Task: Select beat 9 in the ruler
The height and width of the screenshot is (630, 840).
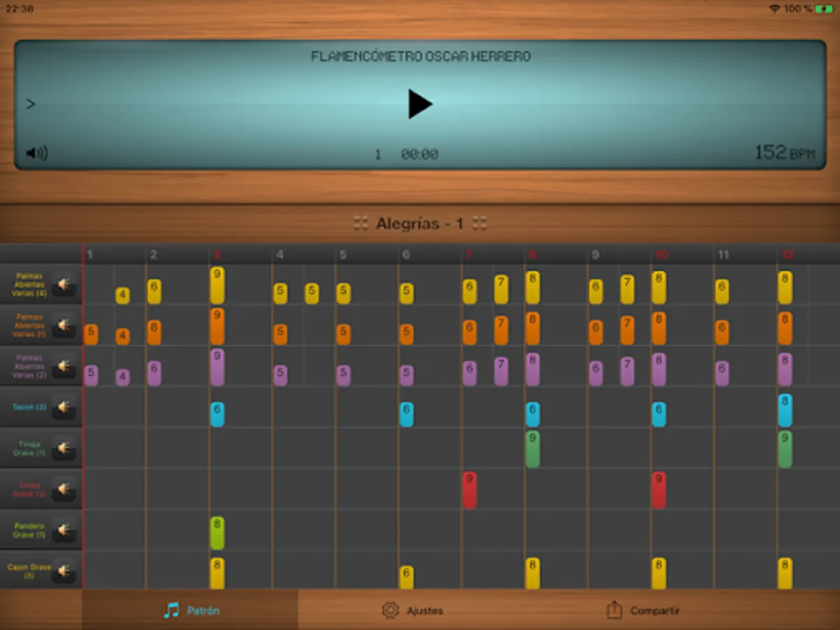Action: [x=595, y=255]
